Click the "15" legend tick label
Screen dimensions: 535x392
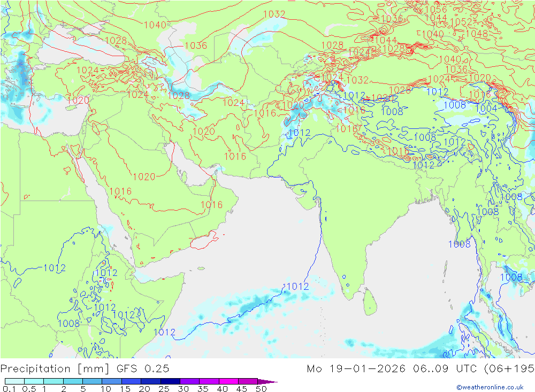point(125,389)
